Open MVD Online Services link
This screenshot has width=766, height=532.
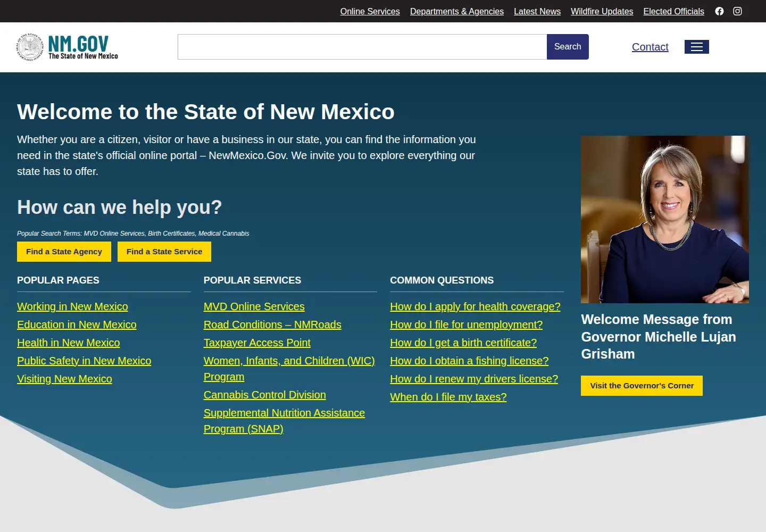pyautogui.click(x=254, y=306)
